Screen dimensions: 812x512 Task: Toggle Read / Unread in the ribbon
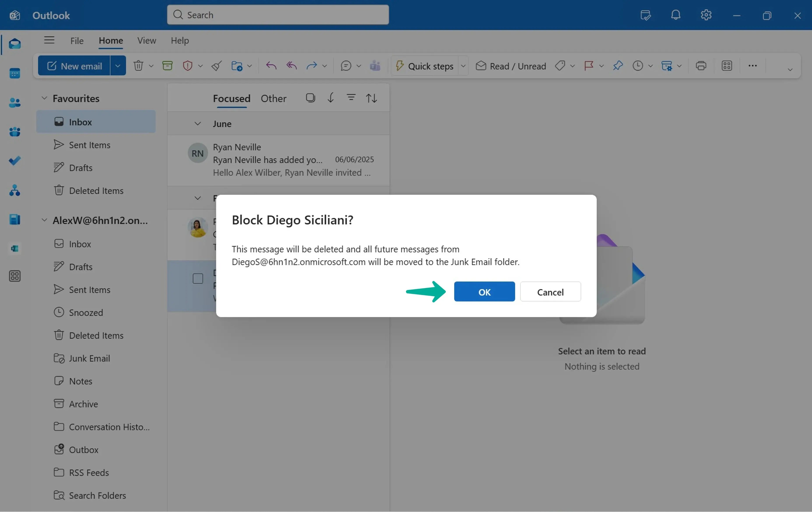click(511, 66)
